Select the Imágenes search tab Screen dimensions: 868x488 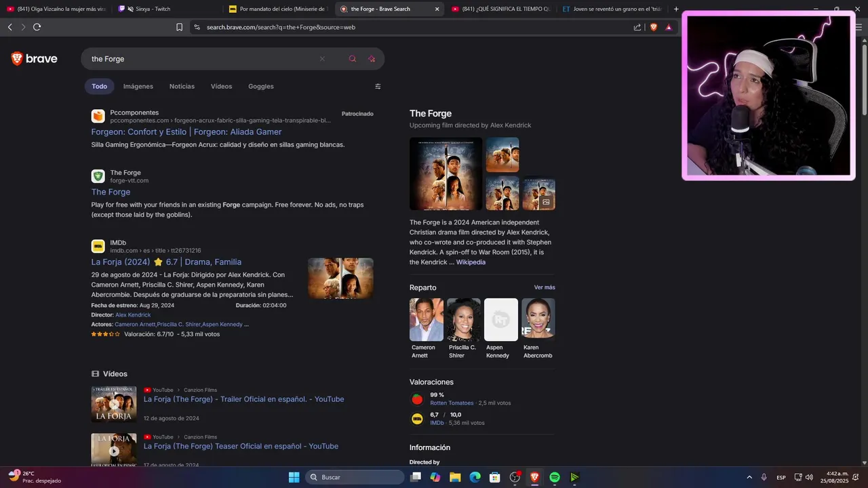pyautogui.click(x=138, y=86)
